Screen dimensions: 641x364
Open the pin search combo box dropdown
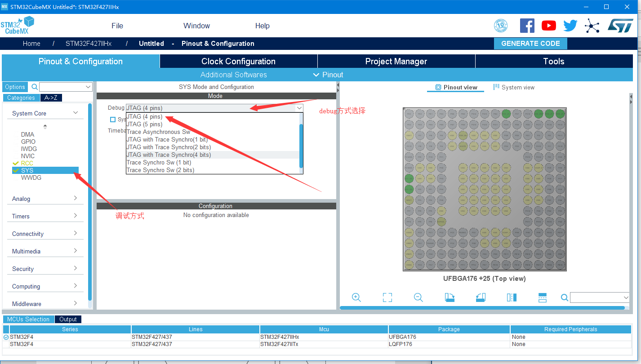tap(626, 297)
